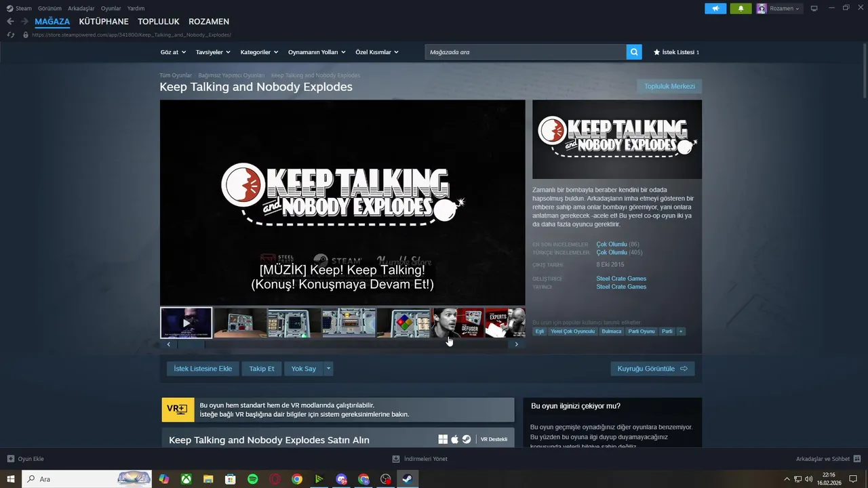Image resolution: width=868 pixels, height=488 pixels.
Task: Select the Parti Oyunu tag
Action: (x=642, y=331)
